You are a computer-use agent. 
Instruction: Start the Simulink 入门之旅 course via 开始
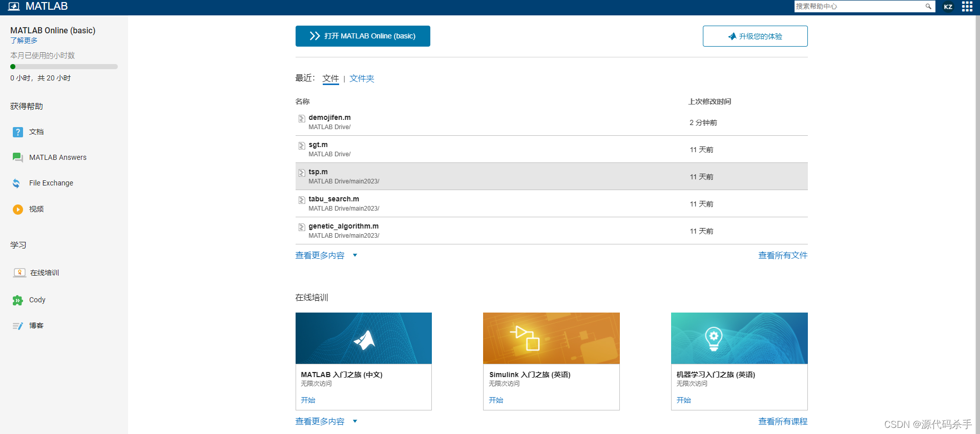[x=496, y=400]
